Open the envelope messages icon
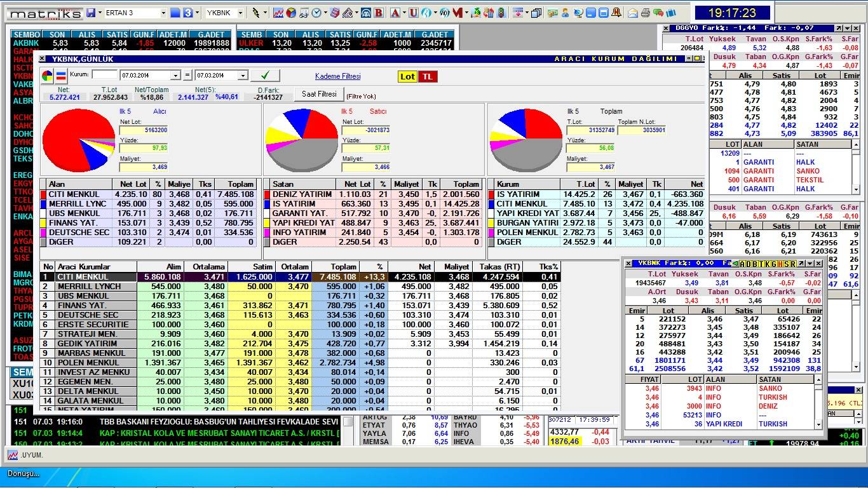The width and height of the screenshot is (868, 488). point(633,13)
